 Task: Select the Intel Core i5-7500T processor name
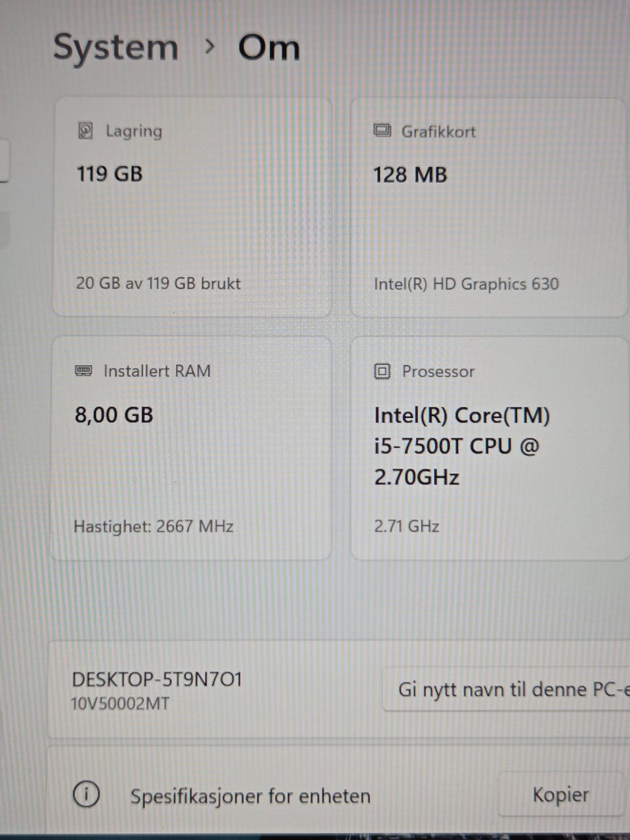(x=461, y=446)
